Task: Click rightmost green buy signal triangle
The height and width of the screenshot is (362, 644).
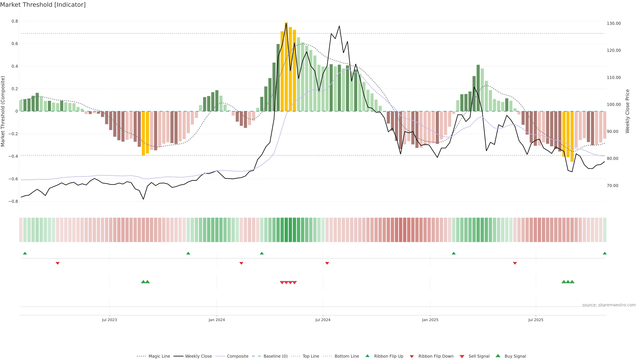Action: 572,282
